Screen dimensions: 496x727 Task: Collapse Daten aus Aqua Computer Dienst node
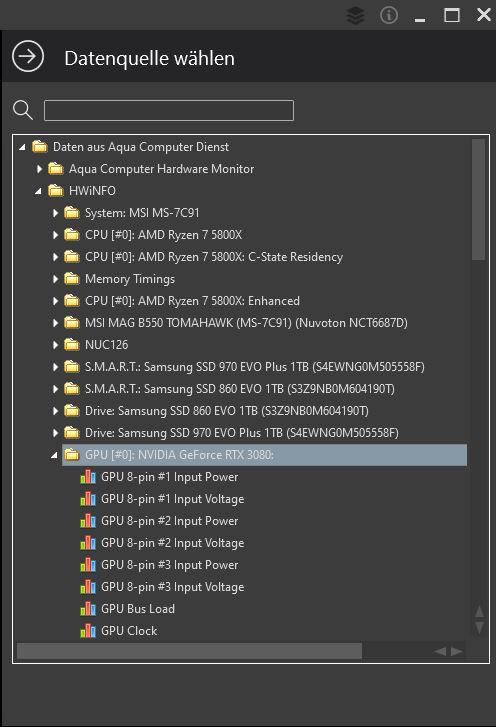[x=22, y=147]
